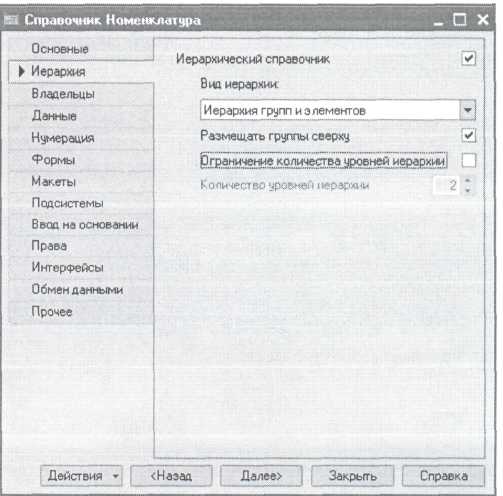Open the Подсистемы section

(x=67, y=203)
